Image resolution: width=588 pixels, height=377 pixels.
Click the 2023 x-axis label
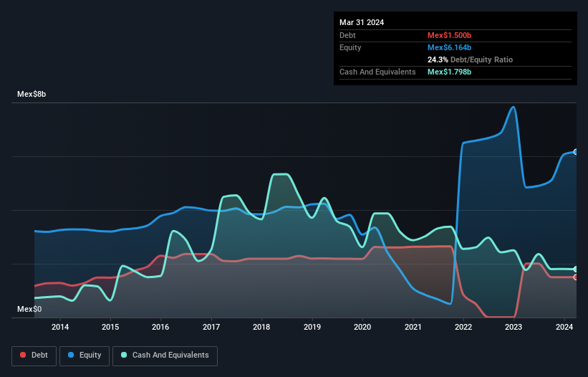coord(514,327)
